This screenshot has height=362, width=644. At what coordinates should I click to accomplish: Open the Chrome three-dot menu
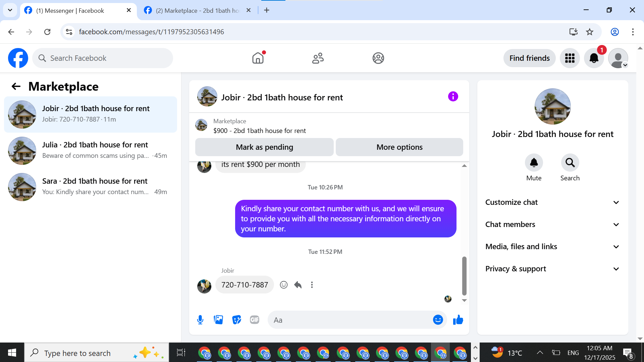click(x=633, y=32)
